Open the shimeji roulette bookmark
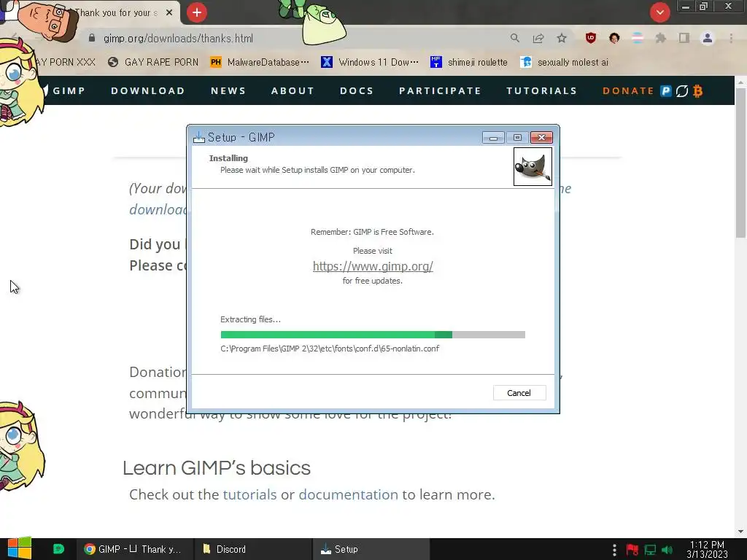Viewport: 747px width, 560px height. tap(469, 63)
